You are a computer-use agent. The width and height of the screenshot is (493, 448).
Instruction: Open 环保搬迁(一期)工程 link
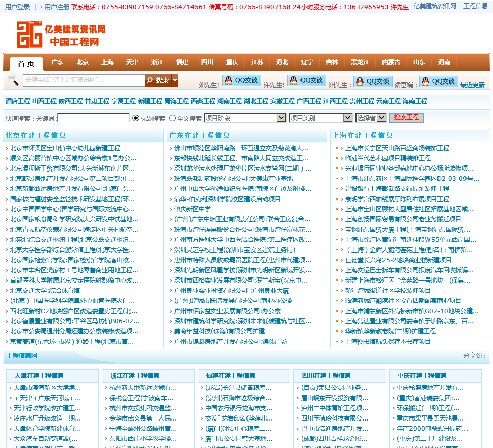click(x=428, y=408)
